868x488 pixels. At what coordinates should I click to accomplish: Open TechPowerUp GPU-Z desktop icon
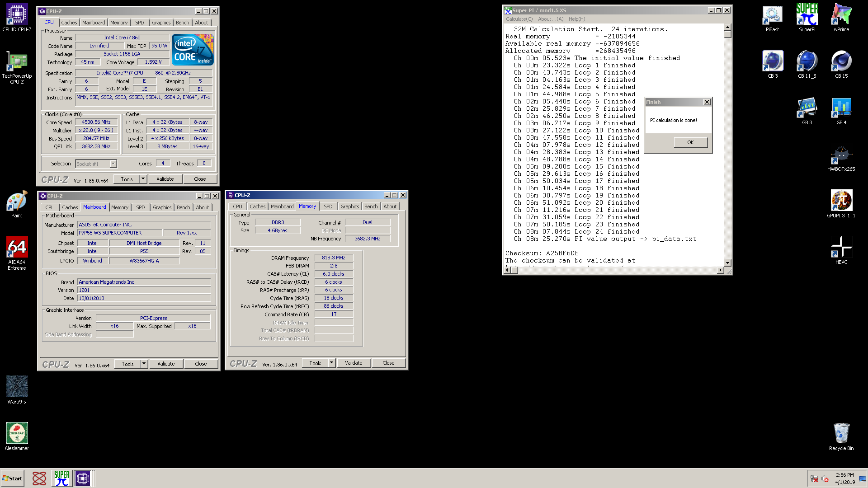(17, 67)
